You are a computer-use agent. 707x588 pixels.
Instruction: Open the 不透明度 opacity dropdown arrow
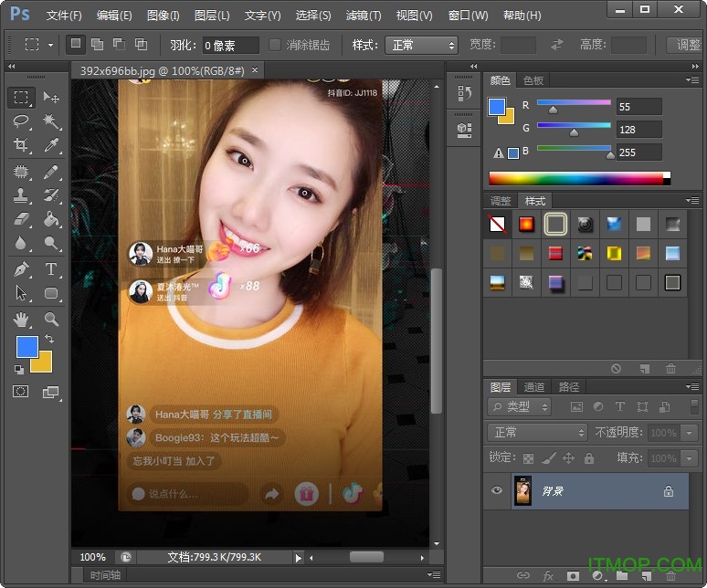click(689, 433)
